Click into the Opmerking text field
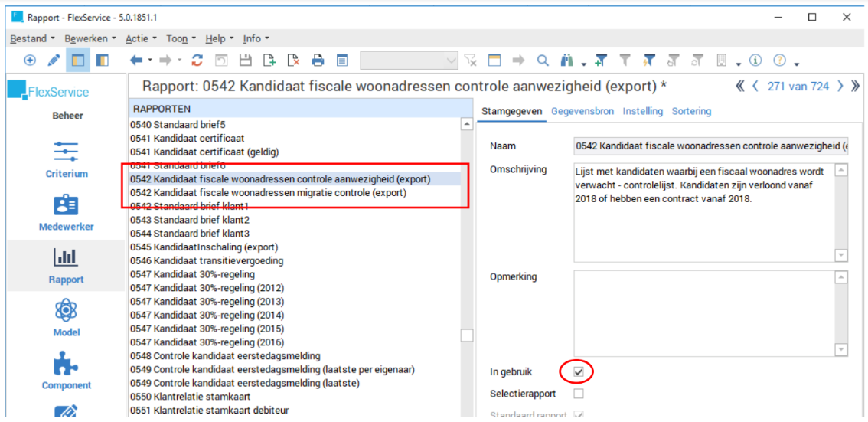This screenshot has width=868, height=422. (x=703, y=312)
